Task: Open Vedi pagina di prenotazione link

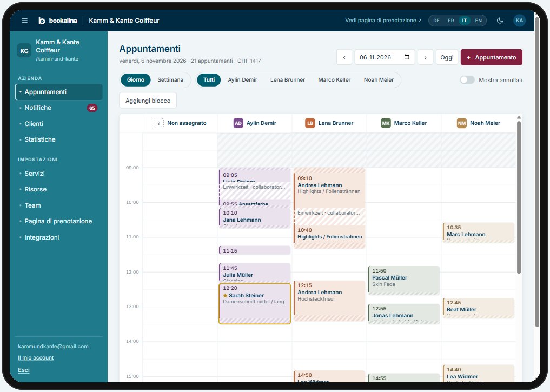Action: (x=383, y=21)
